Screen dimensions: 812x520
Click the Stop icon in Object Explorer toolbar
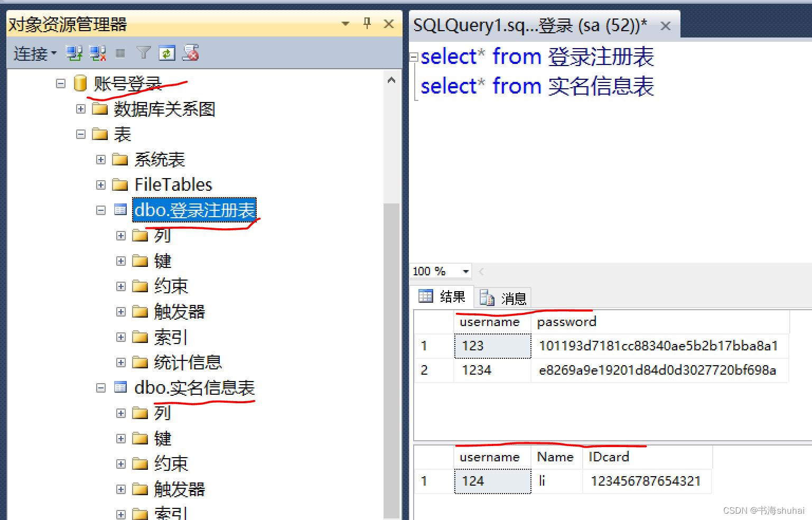point(120,53)
